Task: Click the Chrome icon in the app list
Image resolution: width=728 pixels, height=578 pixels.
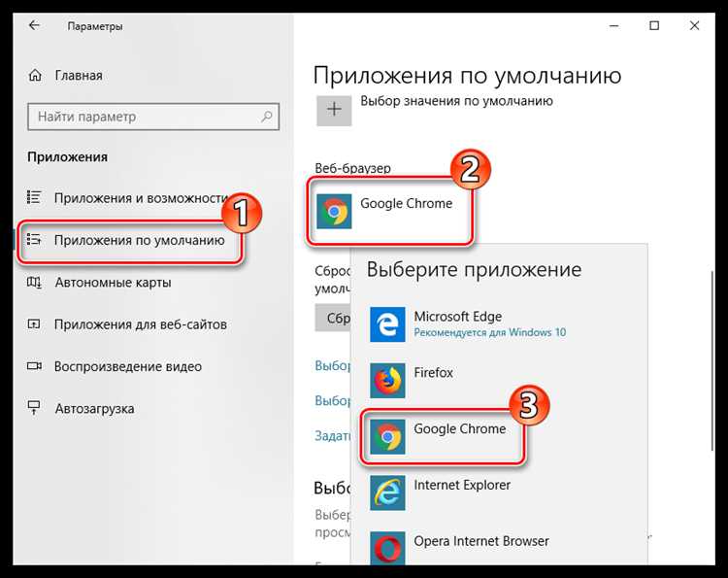Action: coord(387,437)
